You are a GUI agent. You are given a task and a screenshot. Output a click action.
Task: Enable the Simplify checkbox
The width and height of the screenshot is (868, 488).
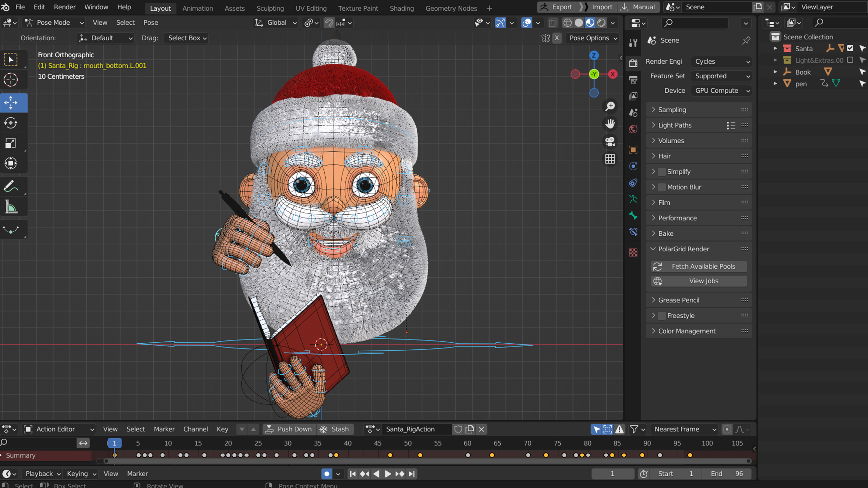tap(662, 172)
